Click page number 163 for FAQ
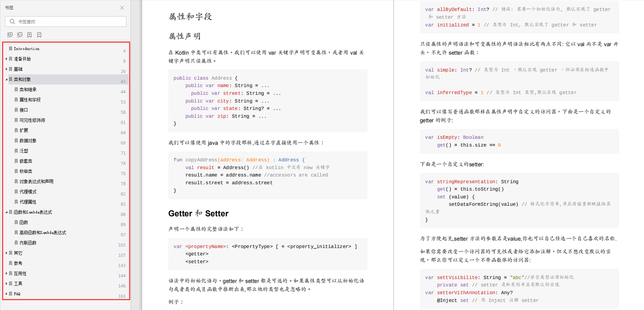Image resolution: width=644 pixels, height=310 pixels. (x=122, y=296)
